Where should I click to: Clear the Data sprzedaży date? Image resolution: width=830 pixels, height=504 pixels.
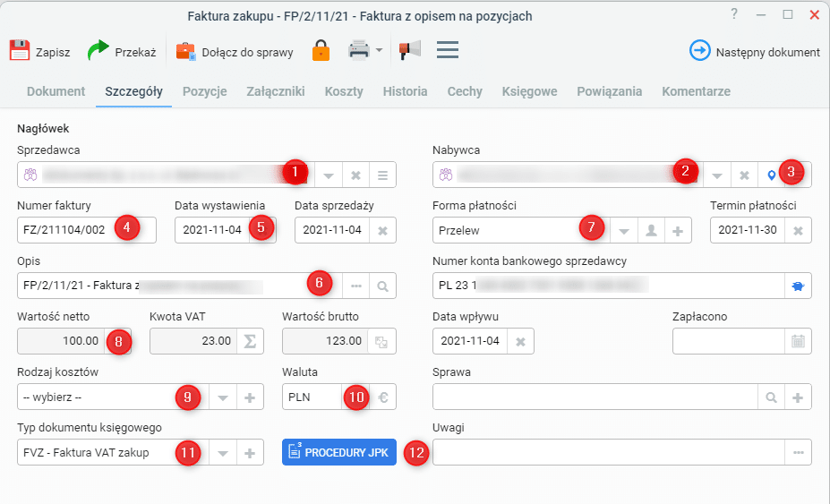pyautogui.click(x=382, y=231)
